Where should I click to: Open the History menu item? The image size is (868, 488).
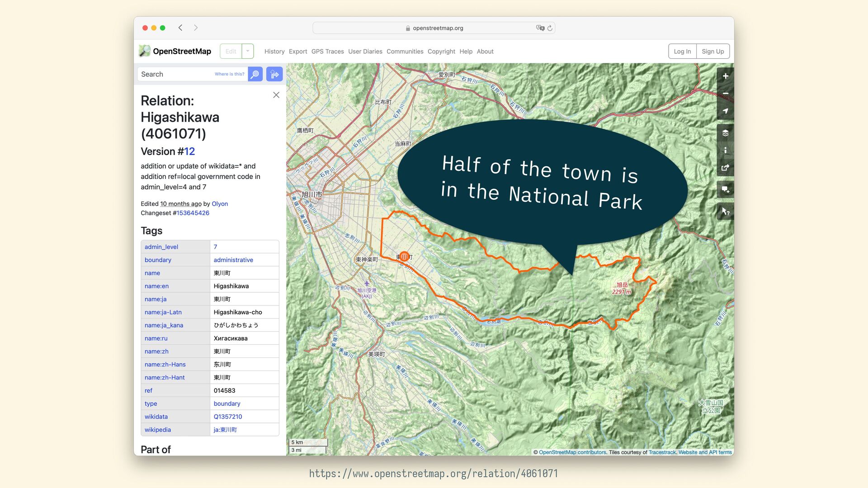[274, 52]
